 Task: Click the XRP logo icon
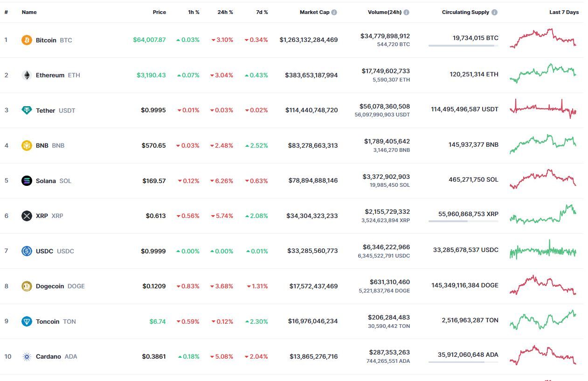(27, 216)
